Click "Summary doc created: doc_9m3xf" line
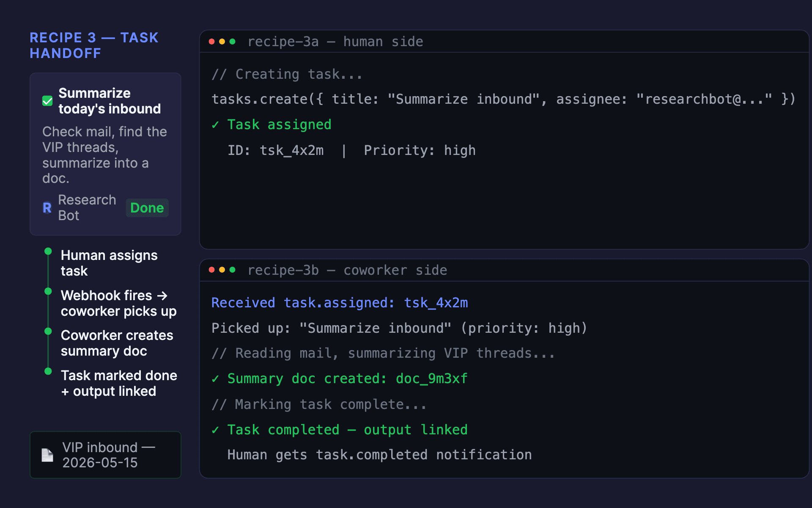This screenshot has height=508, width=812. (x=340, y=378)
